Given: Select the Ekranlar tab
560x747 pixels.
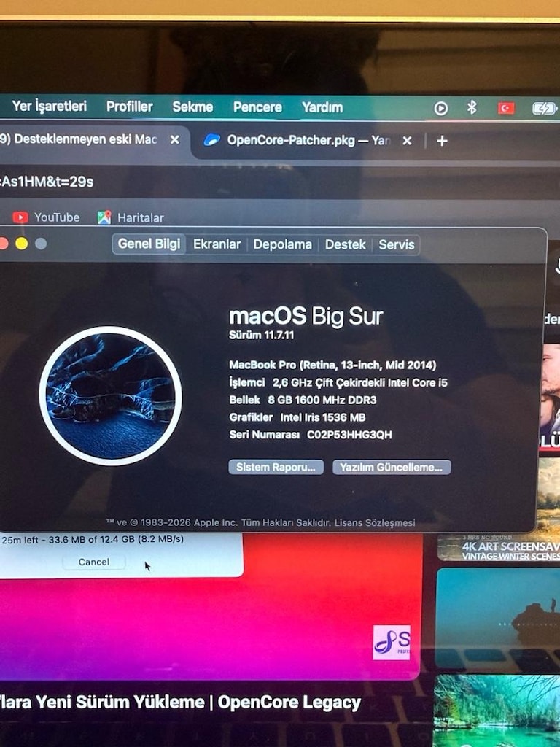Looking at the screenshot, I should click(217, 244).
